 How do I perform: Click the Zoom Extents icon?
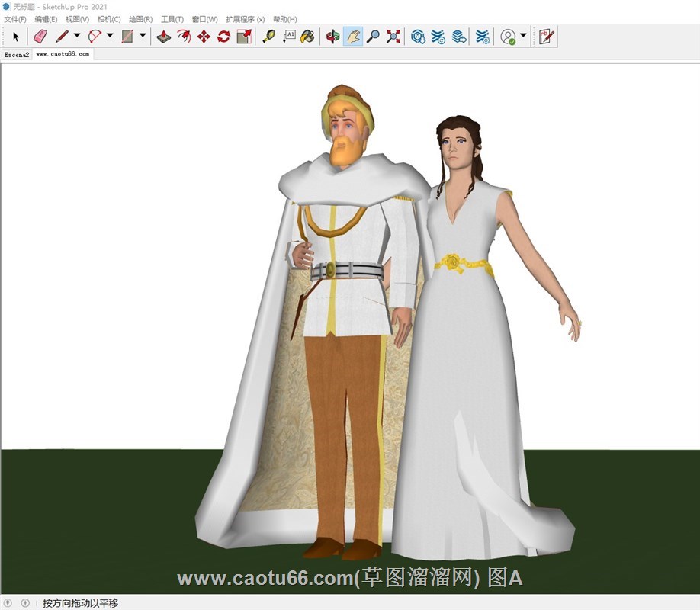pyautogui.click(x=393, y=36)
